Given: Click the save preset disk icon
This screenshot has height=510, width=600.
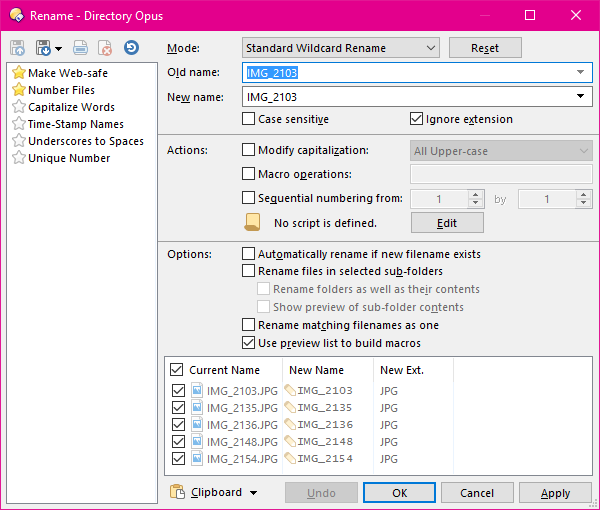Looking at the screenshot, I should [42, 48].
